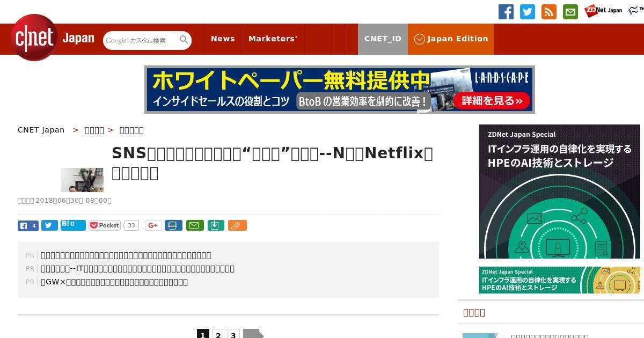Viewport: 644px width, 338px height.
Task: Open the first sidebar article thumbnail
Action: click(484, 335)
